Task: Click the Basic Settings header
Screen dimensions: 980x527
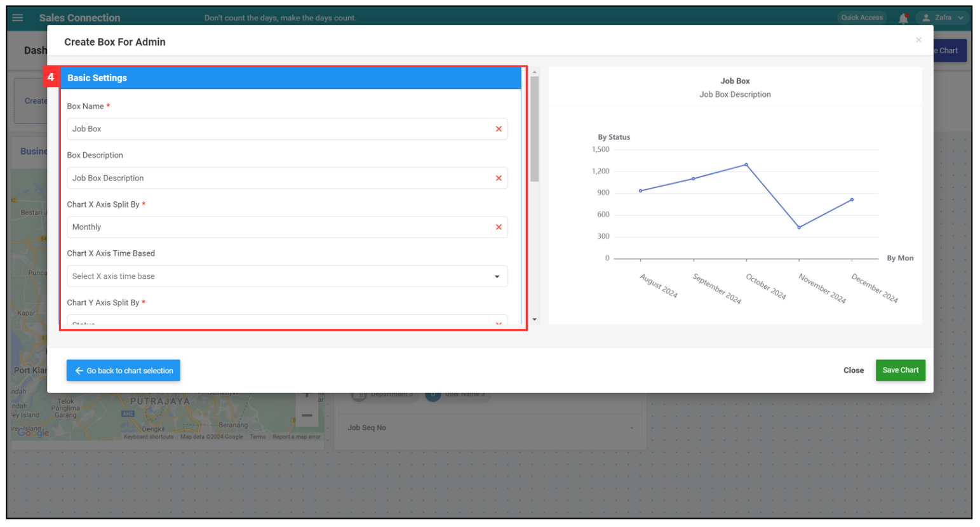Action: coord(291,78)
